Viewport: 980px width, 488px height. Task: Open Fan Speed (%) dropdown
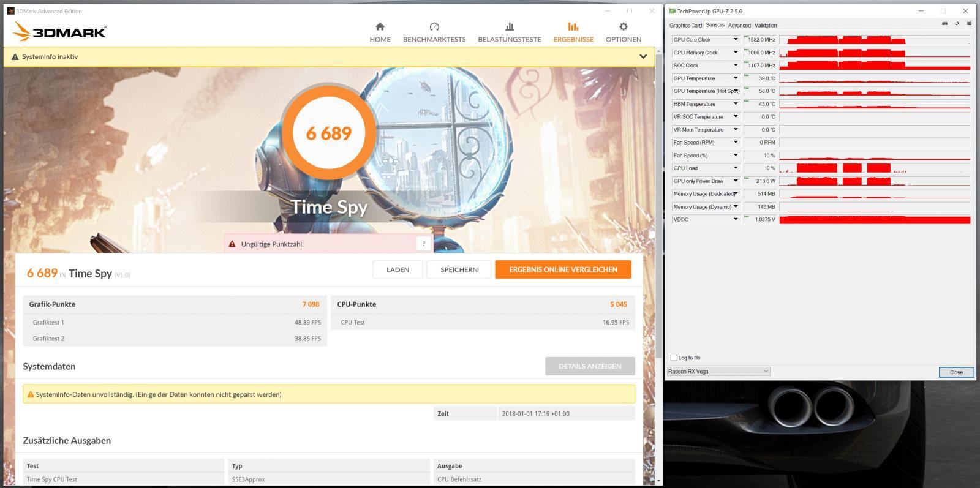click(x=736, y=156)
